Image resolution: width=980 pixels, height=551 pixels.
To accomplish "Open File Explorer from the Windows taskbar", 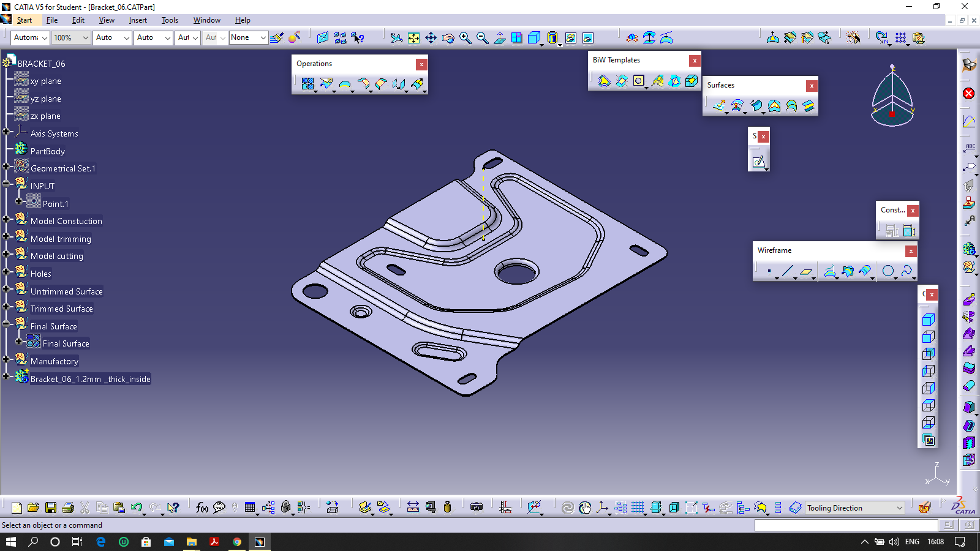I will click(x=192, y=542).
